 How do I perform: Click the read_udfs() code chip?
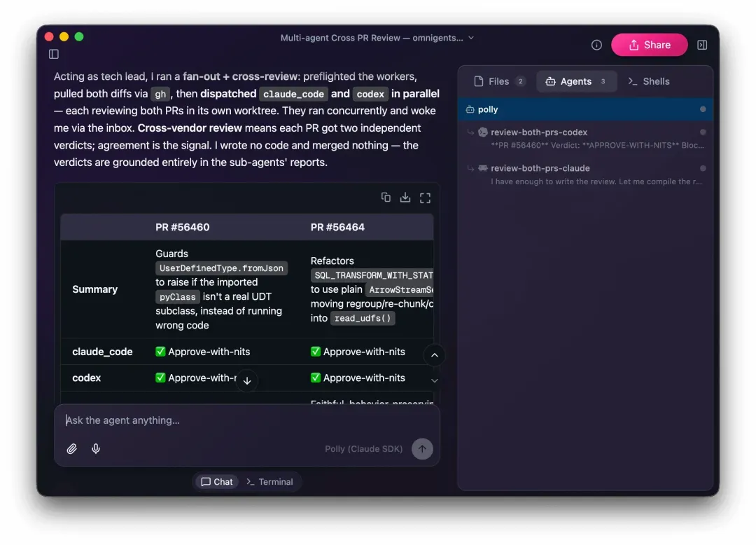363,318
